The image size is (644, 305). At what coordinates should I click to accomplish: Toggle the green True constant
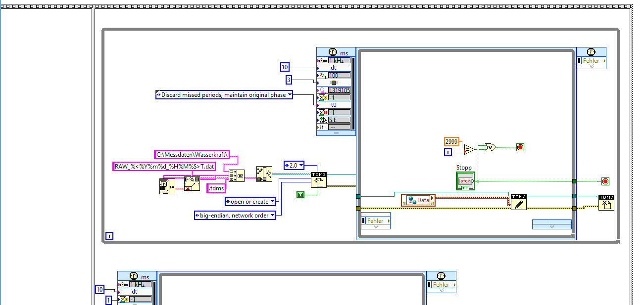300,195
